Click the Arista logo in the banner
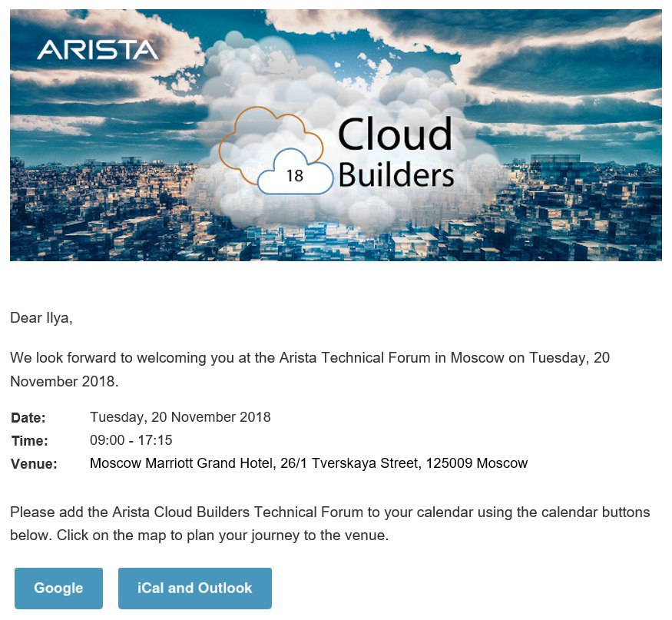 tap(98, 50)
